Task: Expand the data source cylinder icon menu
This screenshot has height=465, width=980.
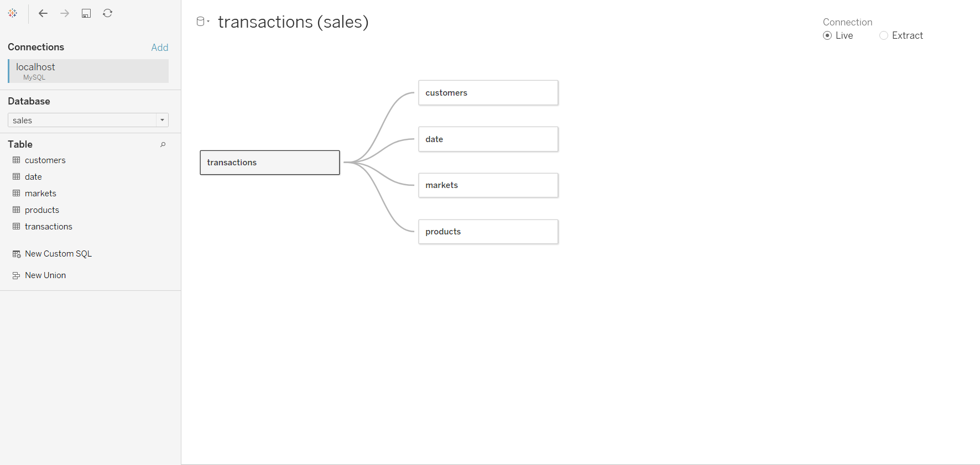Action: 203,22
